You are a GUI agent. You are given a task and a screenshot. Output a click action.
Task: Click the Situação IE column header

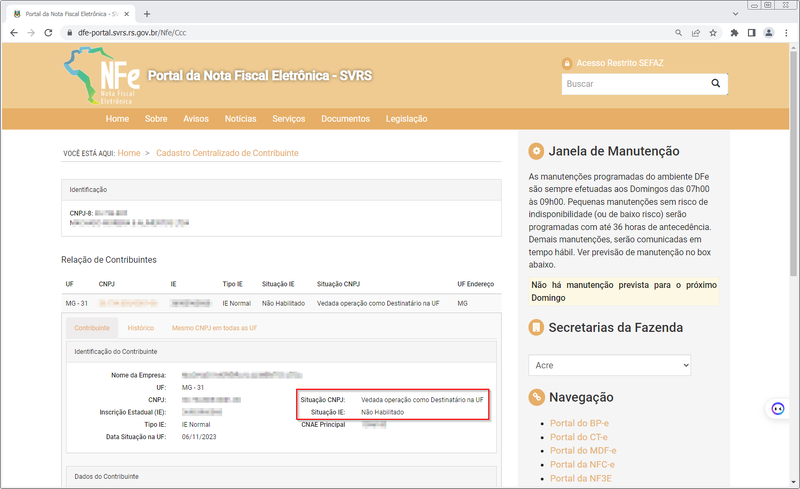point(278,284)
